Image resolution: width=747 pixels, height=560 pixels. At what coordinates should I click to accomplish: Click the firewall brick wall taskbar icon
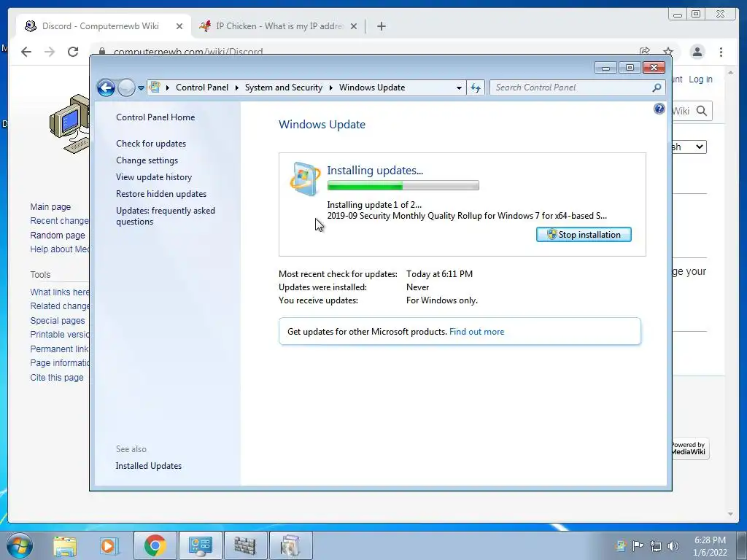245,545
